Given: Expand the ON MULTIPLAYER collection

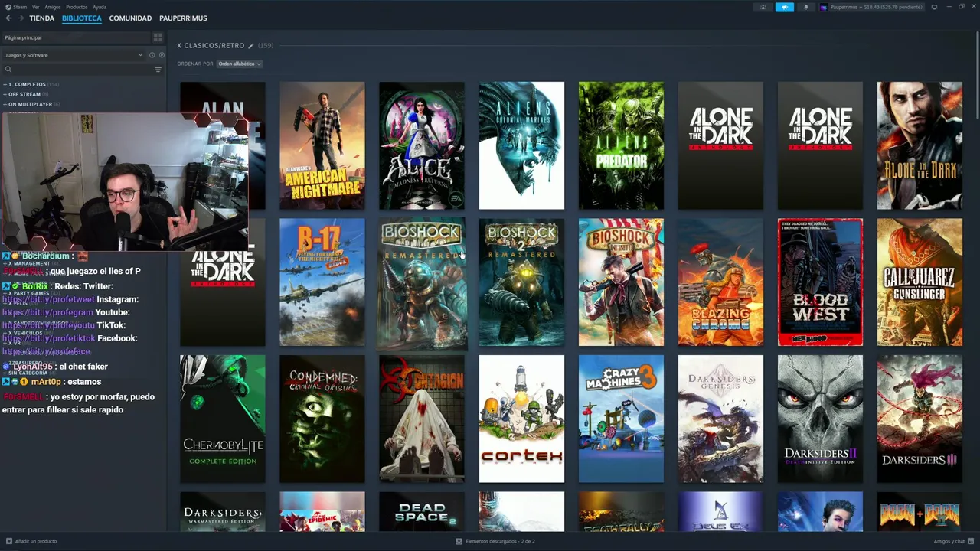Looking at the screenshot, I should 31,104.
